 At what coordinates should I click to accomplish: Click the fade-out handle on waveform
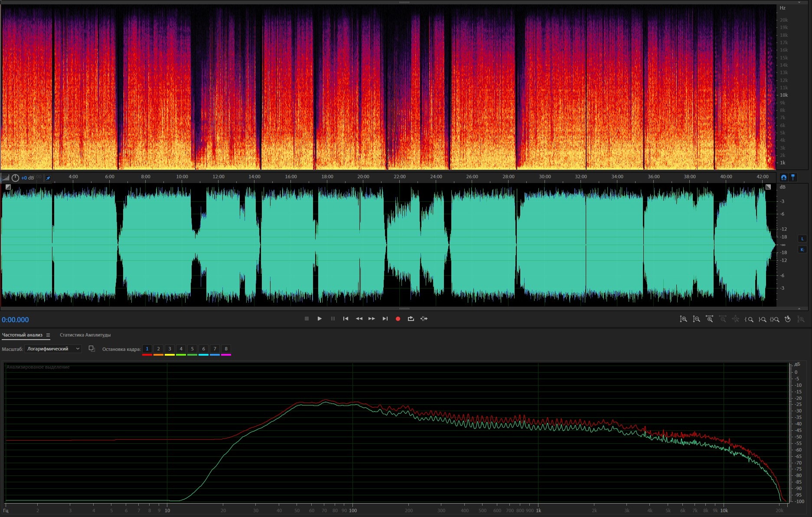[768, 187]
